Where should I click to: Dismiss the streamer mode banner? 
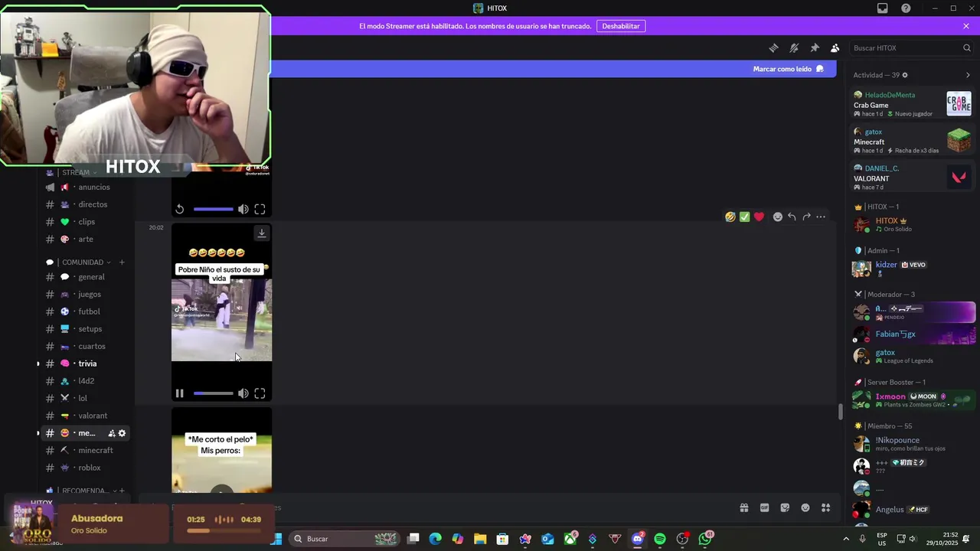point(966,26)
